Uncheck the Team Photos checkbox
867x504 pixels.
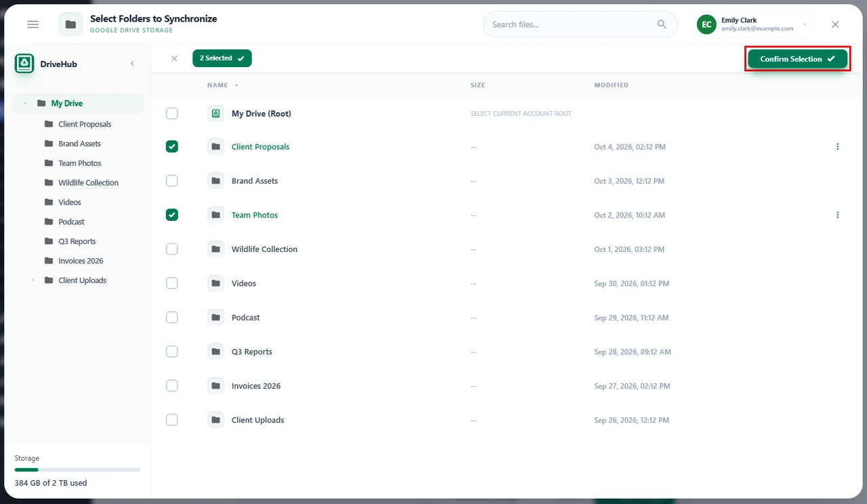pos(172,215)
